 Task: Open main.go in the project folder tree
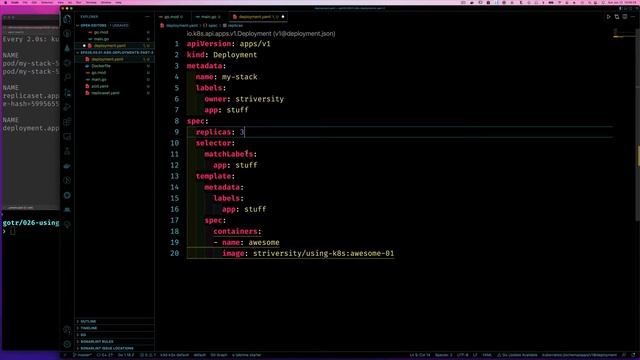[x=115, y=79]
